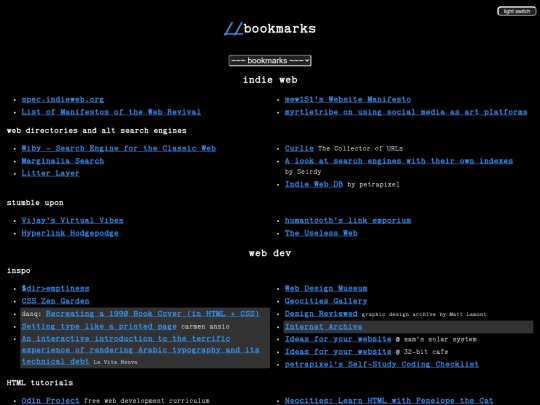Open A look at search engines with their own indexes
Screen dimensions: 540x405
pos(398,161)
